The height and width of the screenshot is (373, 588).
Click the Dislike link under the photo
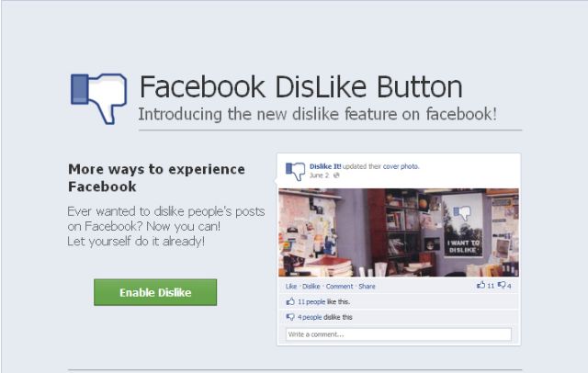click(311, 287)
